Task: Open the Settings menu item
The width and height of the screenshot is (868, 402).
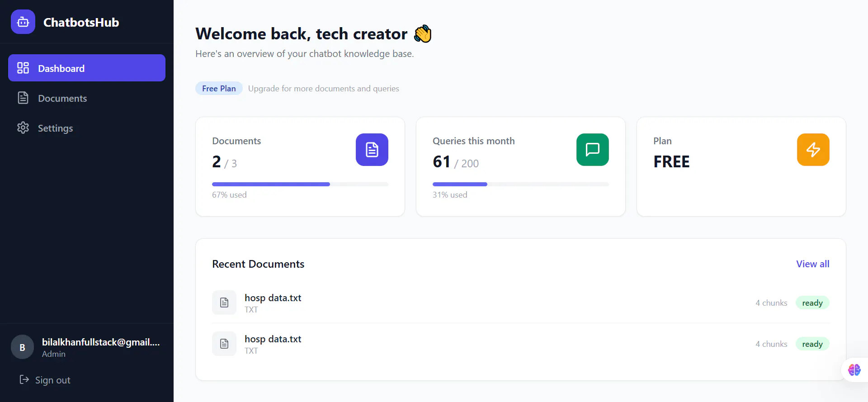Action: point(87,128)
